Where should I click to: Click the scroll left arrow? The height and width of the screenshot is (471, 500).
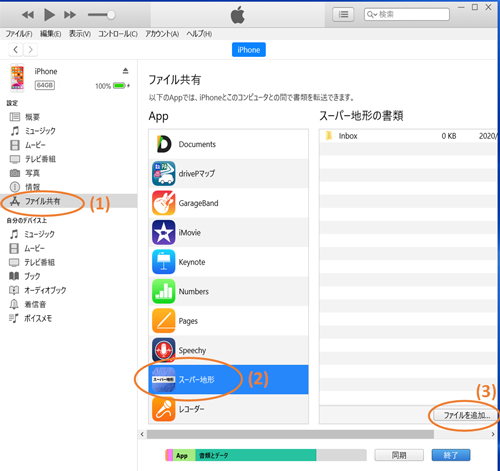(x=142, y=434)
